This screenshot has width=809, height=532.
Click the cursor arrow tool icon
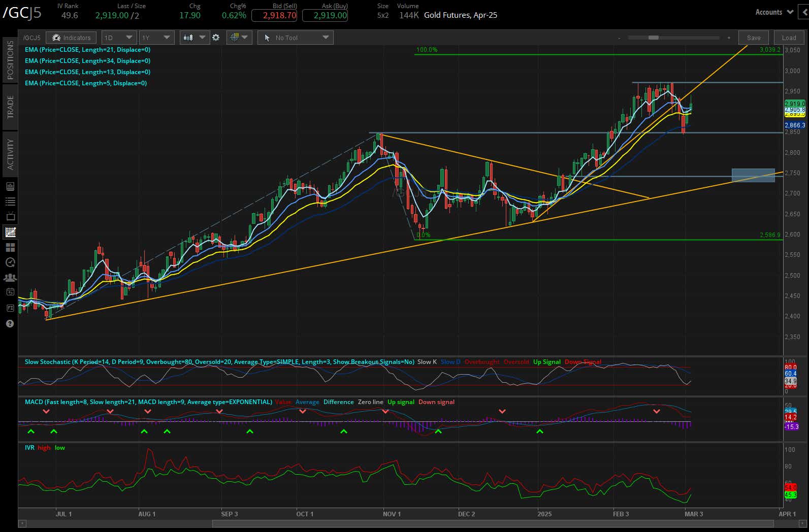(x=267, y=38)
